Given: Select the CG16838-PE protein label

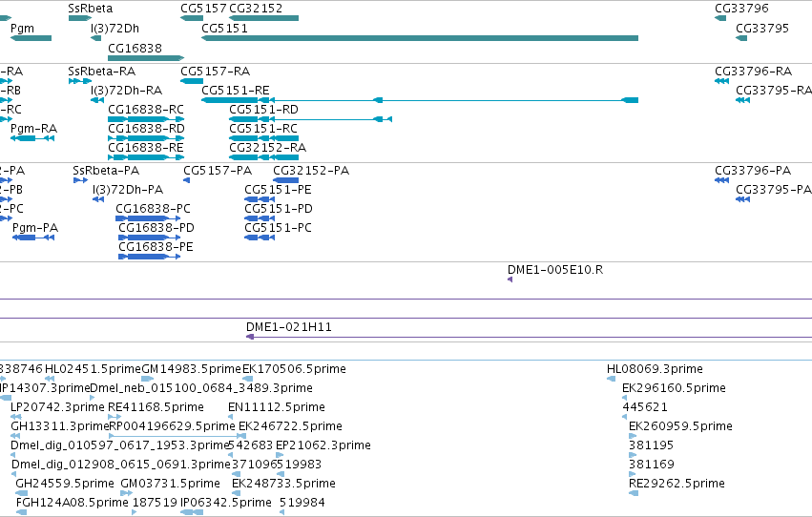Looking at the screenshot, I should pyautogui.click(x=156, y=247).
